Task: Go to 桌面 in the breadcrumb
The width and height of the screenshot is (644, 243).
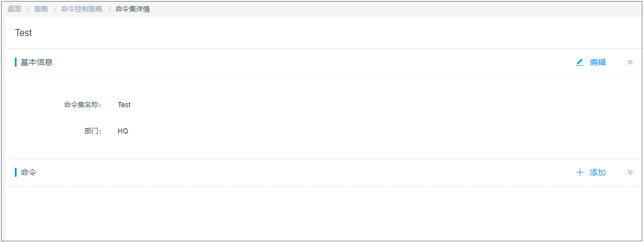Action: pyautogui.click(x=14, y=9)
